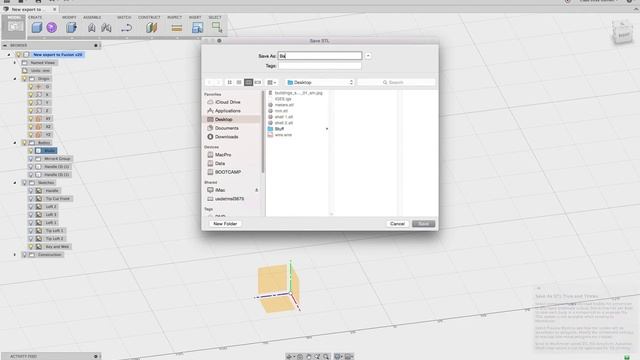
Task: Click the Construct plane icon
Action: pyautogui.click(x=151, y=27)
